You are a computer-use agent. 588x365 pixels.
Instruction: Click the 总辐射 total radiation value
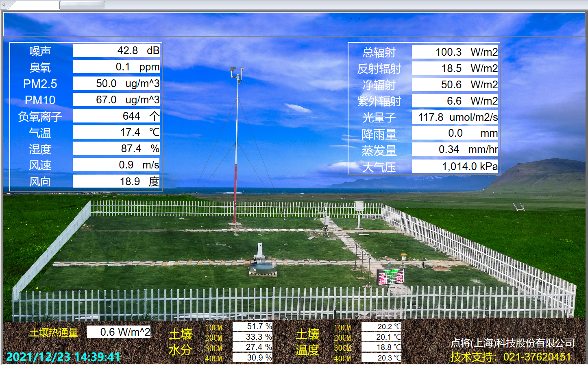tap(455, 52)
